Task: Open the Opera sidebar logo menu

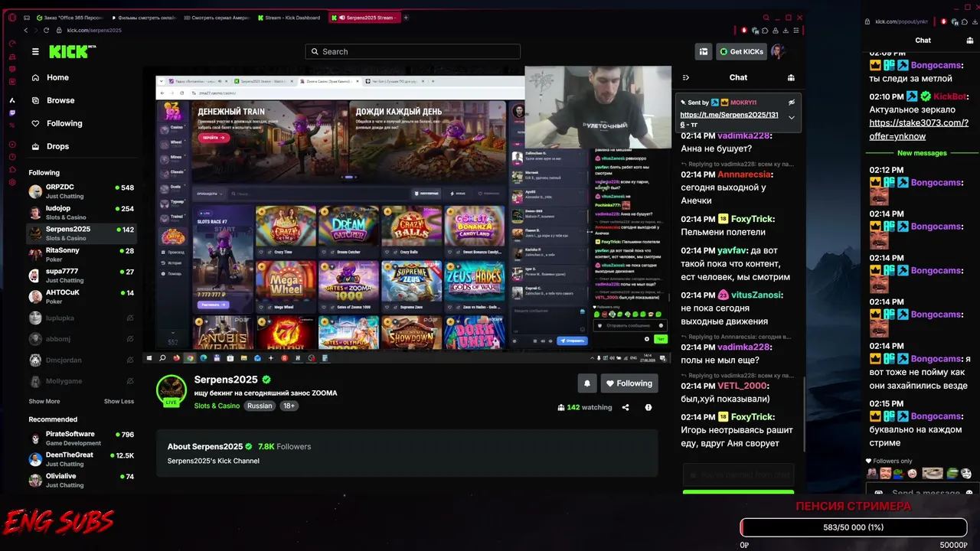Action: point(12,18)
